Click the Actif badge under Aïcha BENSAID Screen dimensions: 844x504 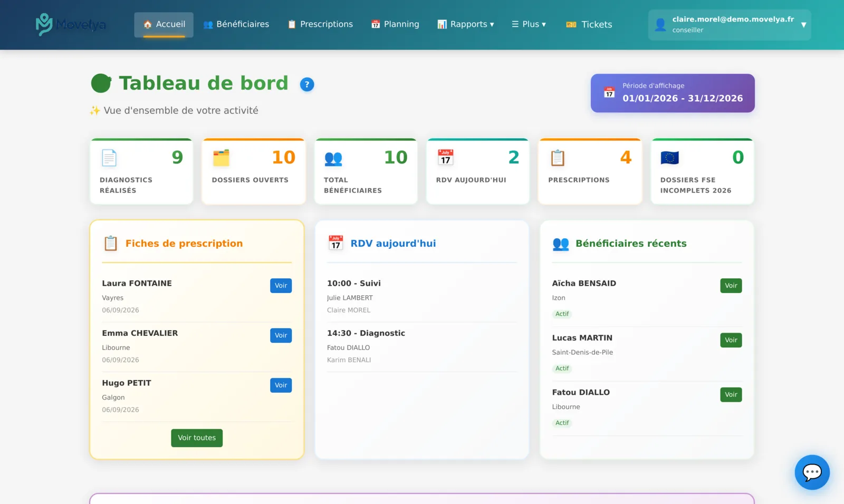tap(562, 314)
